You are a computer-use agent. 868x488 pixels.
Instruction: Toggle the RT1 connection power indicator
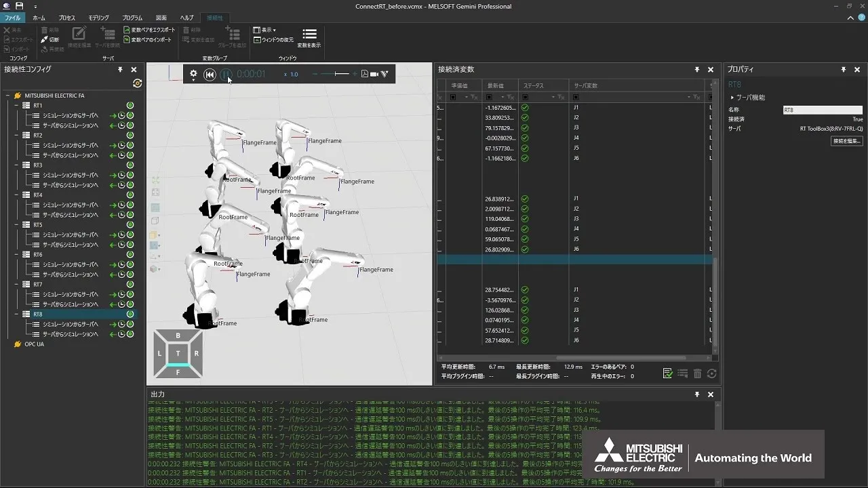[x=130, y=106]
